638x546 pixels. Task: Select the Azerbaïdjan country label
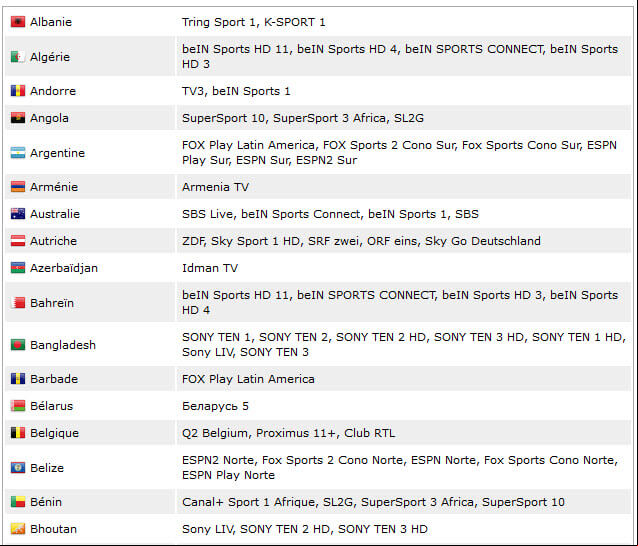[64, 268]
